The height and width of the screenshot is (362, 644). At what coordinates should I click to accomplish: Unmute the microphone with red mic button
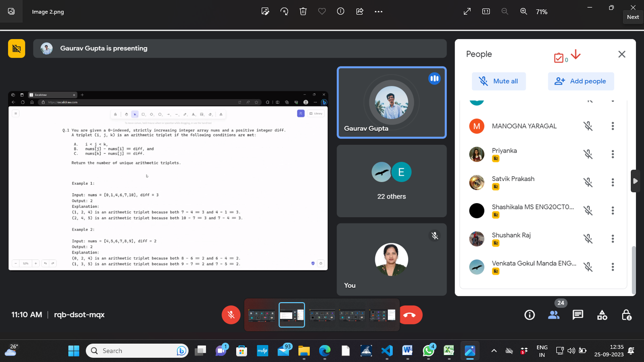click(231, 315)
